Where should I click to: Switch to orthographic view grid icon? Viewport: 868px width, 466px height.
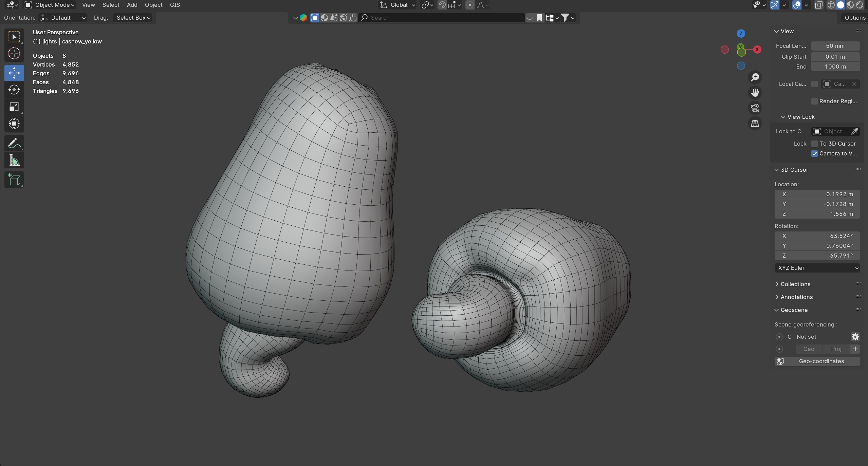755,124
